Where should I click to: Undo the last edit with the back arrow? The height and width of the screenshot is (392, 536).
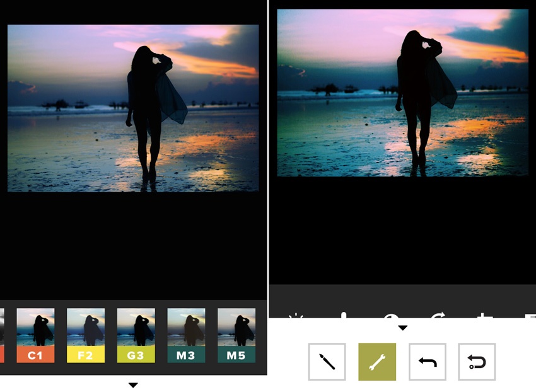427,362
